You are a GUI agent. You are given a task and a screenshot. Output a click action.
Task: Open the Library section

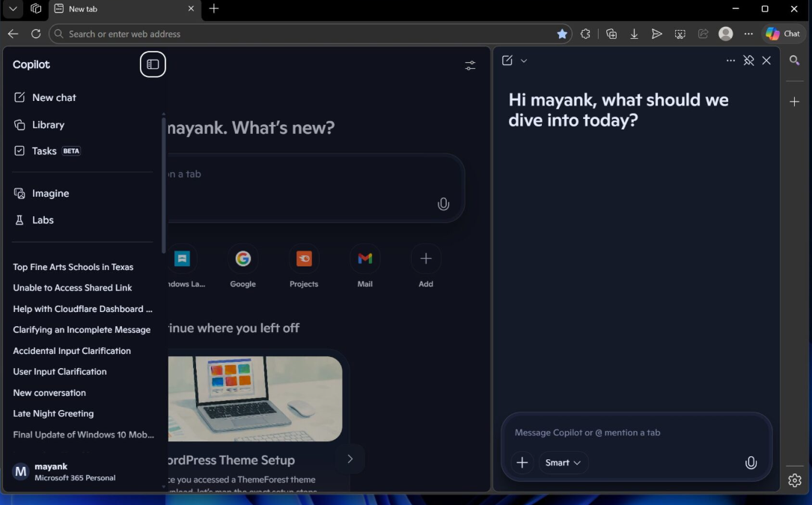pos(40,125)
